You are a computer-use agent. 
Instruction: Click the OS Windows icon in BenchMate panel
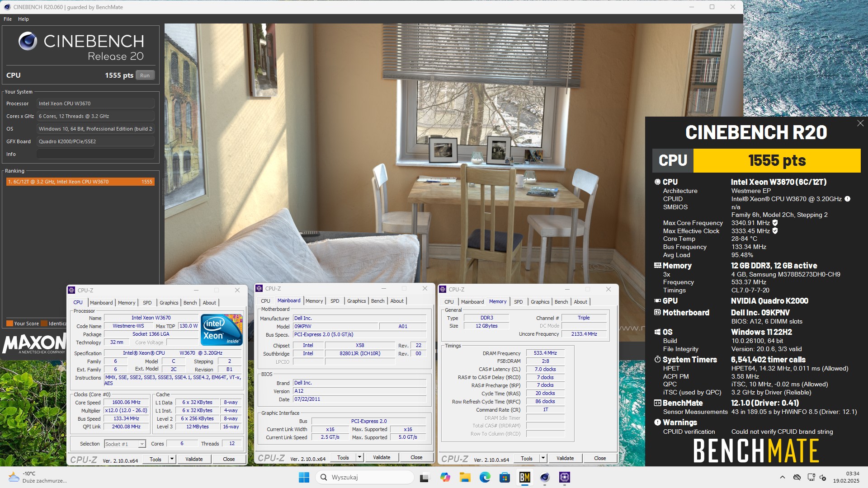[x=657, y=332]
